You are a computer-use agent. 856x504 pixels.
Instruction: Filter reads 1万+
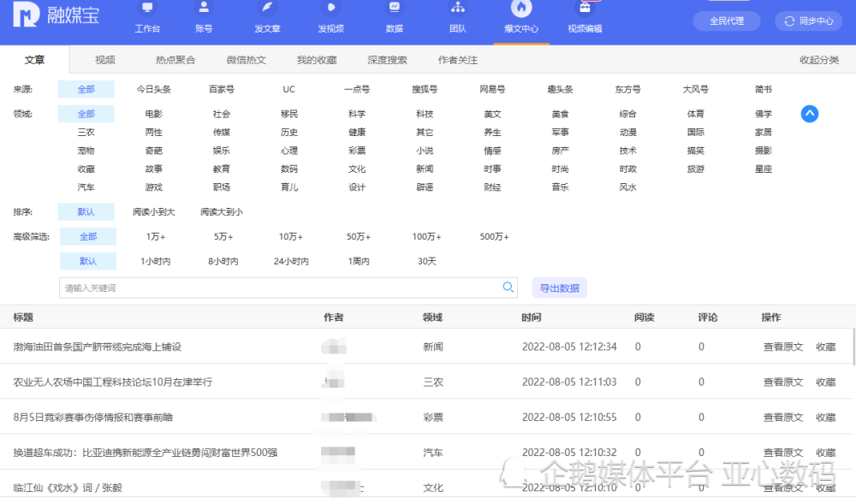[156, 237]
